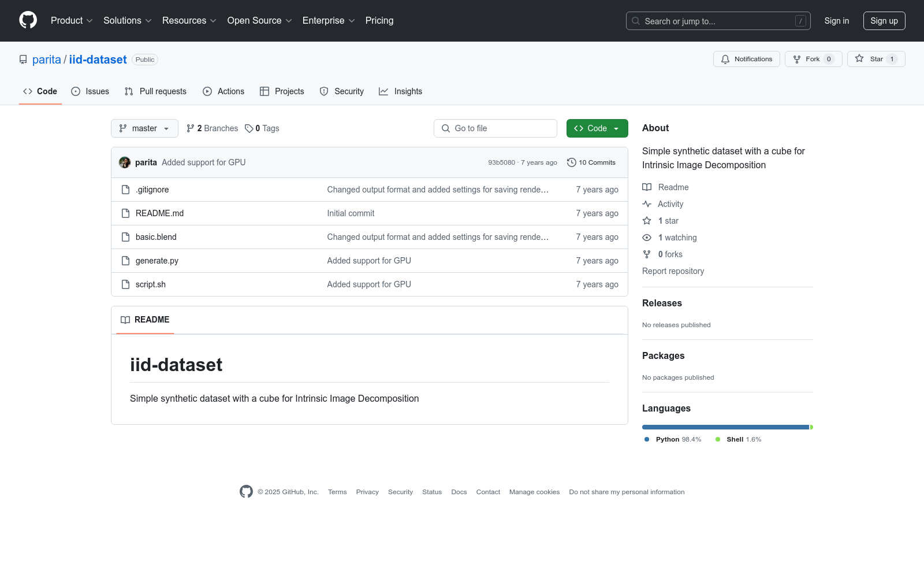This screenshot has height=578, width=924.
Task: Select the README tab
Action: click(145, 320)
